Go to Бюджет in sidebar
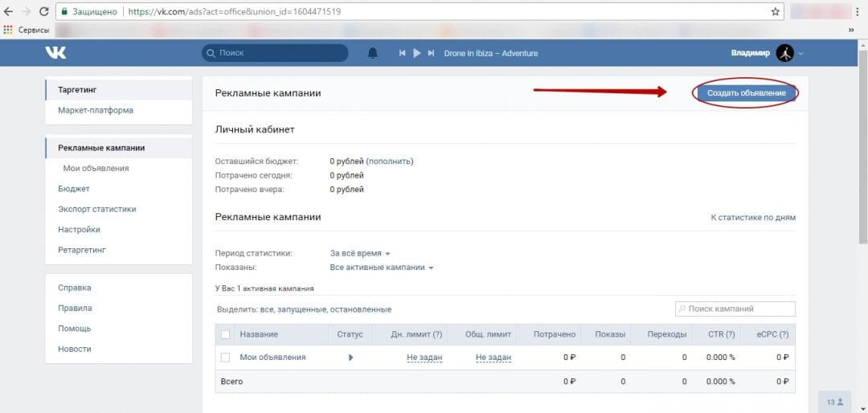This screenshot has width=868, height=413. pos(74,189)
